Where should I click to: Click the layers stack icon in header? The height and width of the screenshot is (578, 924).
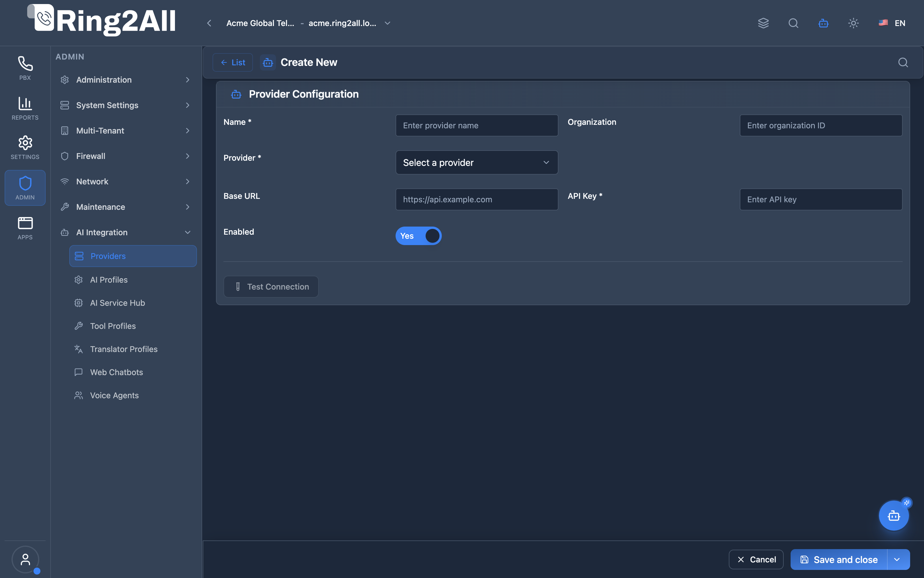[763, 23]
